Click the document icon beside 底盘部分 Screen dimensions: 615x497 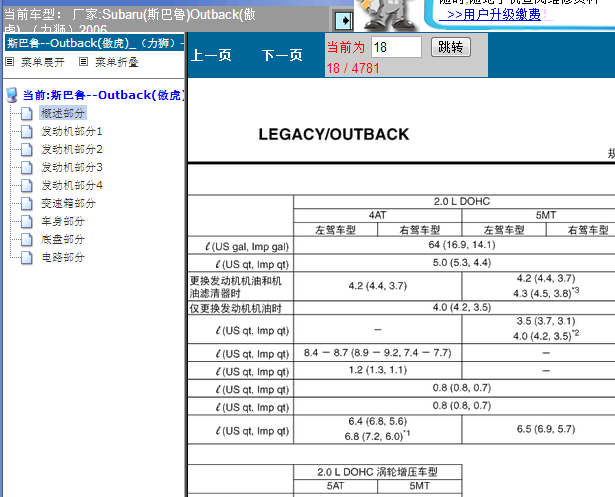27,240
